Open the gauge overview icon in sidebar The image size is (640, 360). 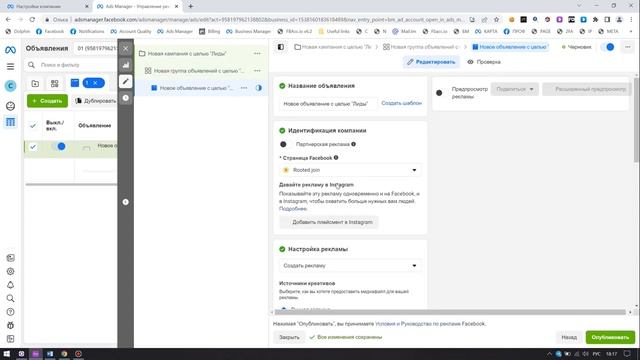click(10, 106)
